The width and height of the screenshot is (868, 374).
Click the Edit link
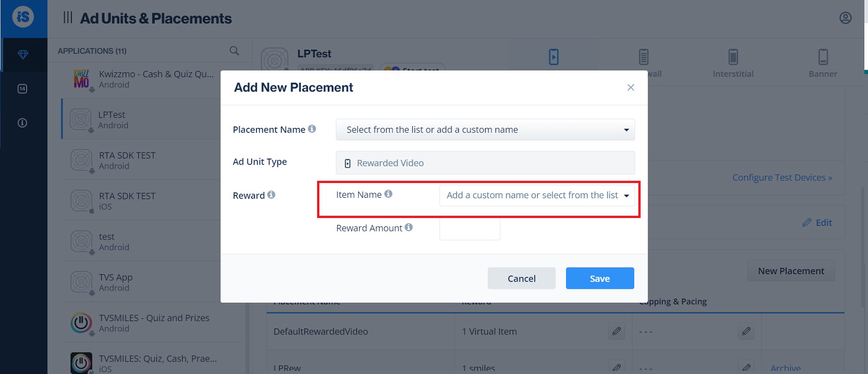tap(817, 223)
